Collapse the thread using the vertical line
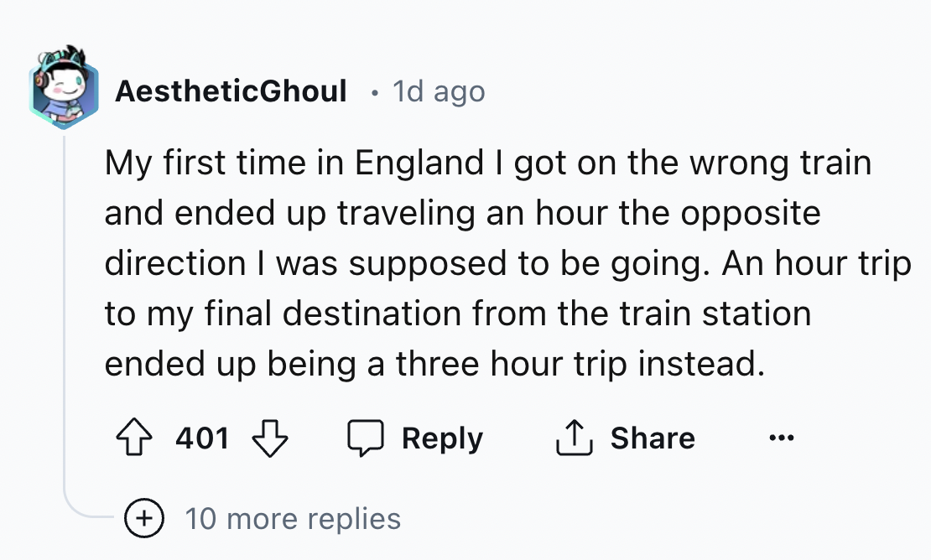931x560 pixels. (65, 319)
